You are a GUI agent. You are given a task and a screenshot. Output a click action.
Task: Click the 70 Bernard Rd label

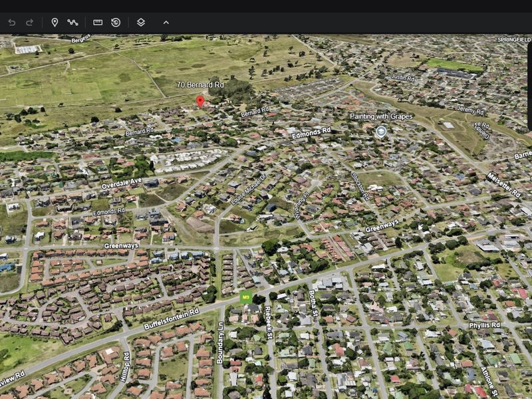tap(200, 85)
